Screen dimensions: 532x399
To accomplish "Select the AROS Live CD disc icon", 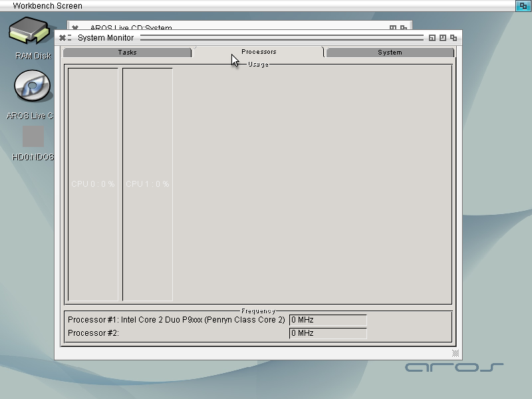I will point(32,86).
